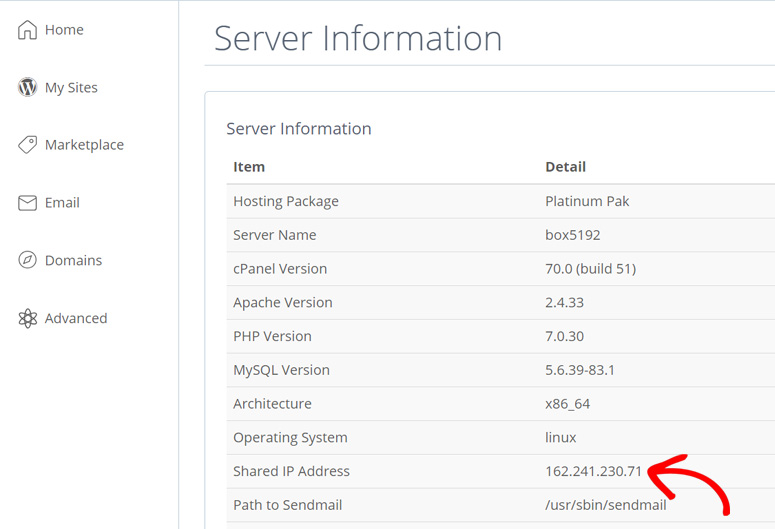Click the Detail column header
Image resolution: width=775 pixels, height=529 pixels.
click(565, 167)
